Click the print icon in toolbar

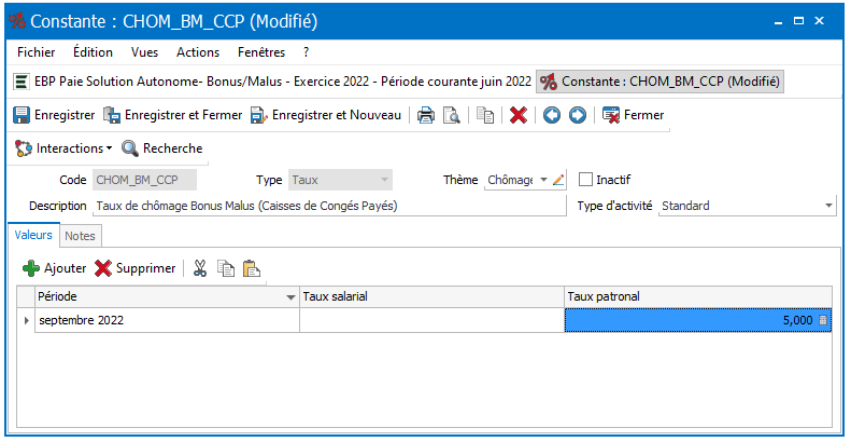426,115
